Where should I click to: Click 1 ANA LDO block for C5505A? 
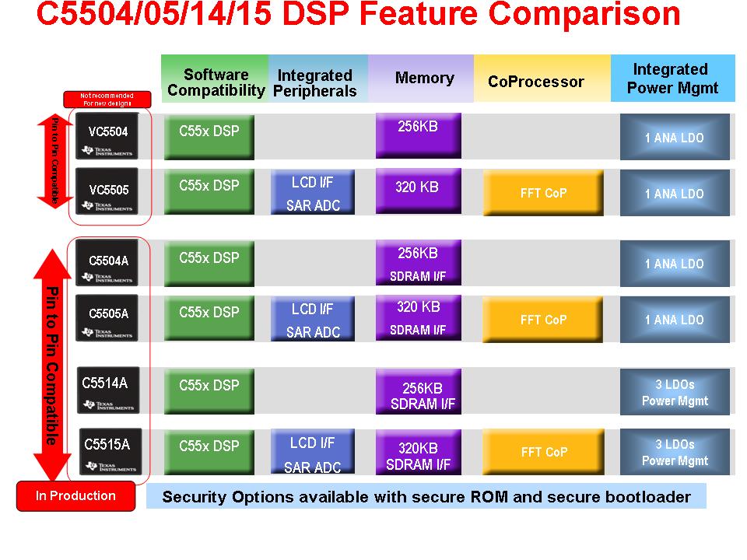click(x=675, y=320)
